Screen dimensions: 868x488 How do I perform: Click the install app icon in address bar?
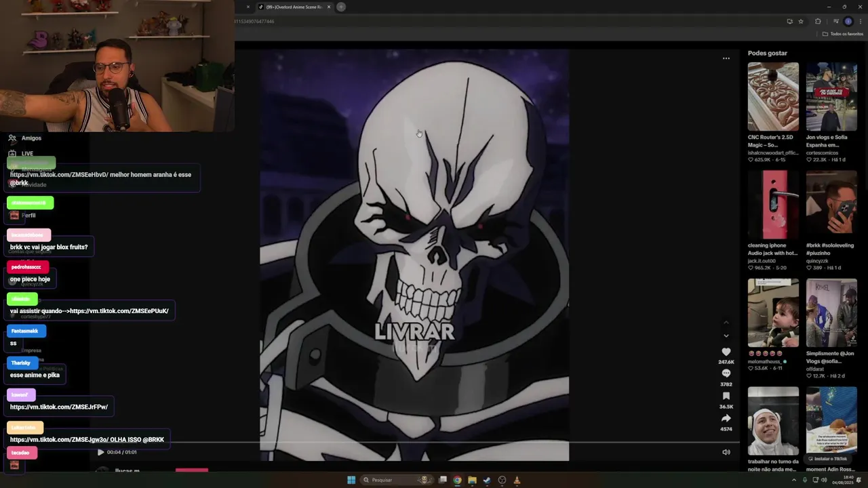tap(789, 21)
